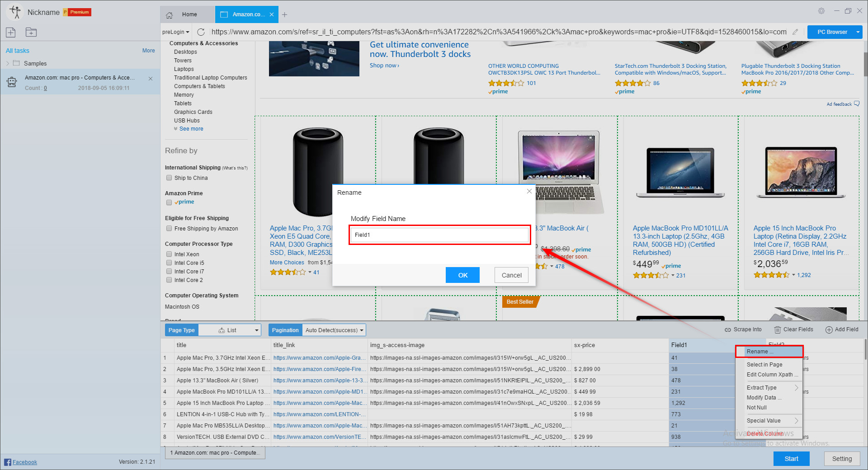Open the settings gear icon at top right
The width and height of the screenshot is (868, 470).
(821, 11)
